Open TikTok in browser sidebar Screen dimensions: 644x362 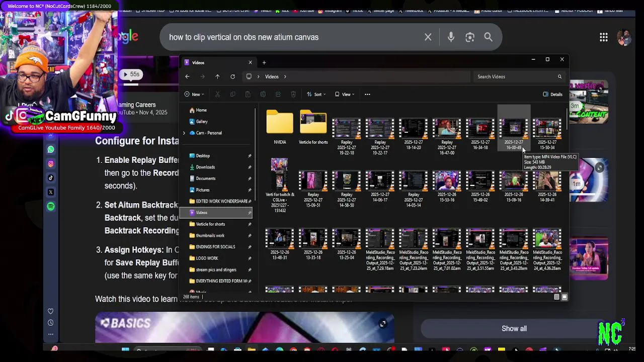pyautogui.click(x=51, y=177)
